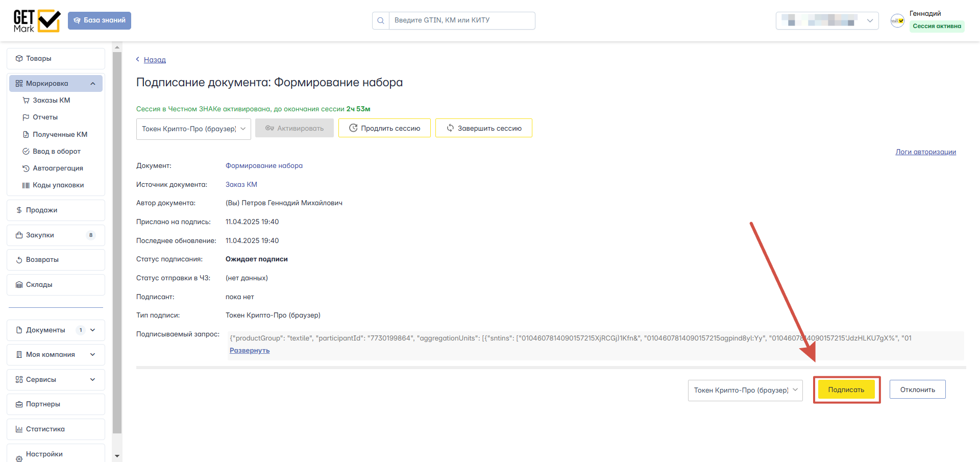The height and width of the screenshot is (462, 980).
Task: Click the Развернуть link to expand the request
Action: click(x=250, y=351)
